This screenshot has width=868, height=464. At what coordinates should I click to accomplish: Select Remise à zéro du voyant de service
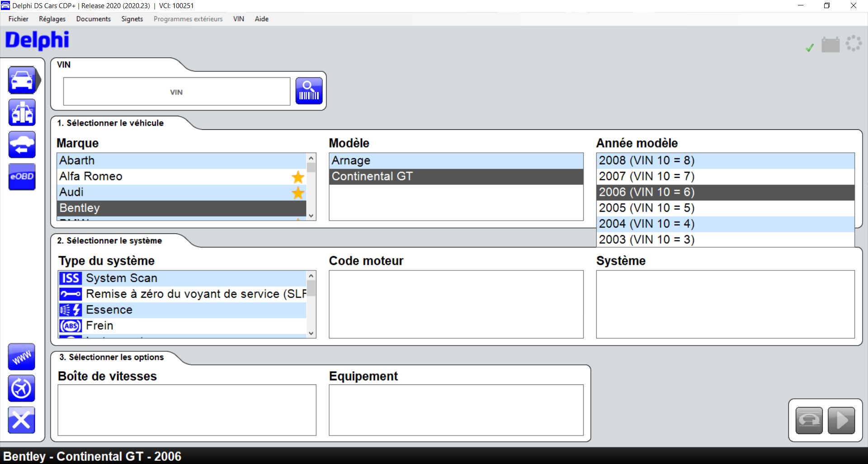(183, 294)
